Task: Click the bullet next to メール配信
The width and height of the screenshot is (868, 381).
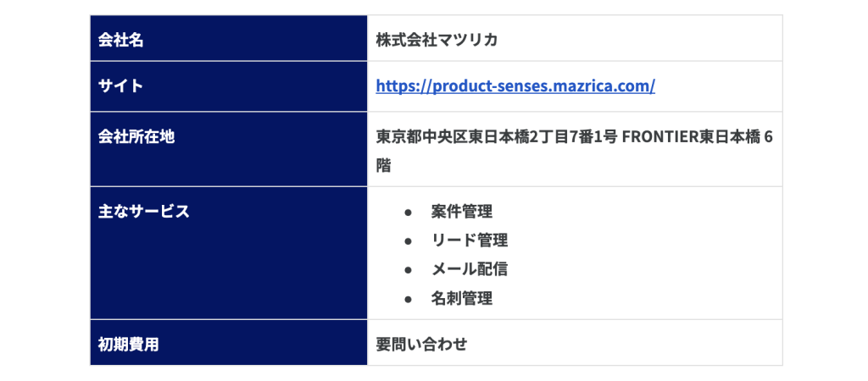Action: [408, 270]
